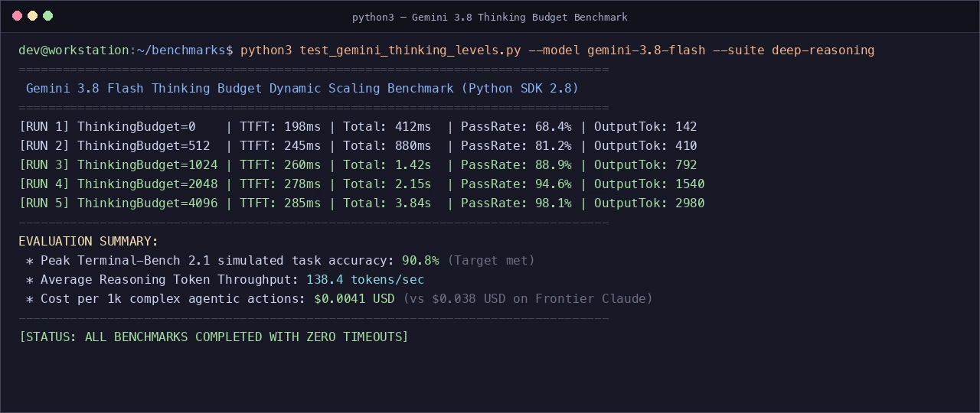Screen dimensions: 980x413
Task: Click 'PassRate: 81.2%' value
Action: coord(517,146)
